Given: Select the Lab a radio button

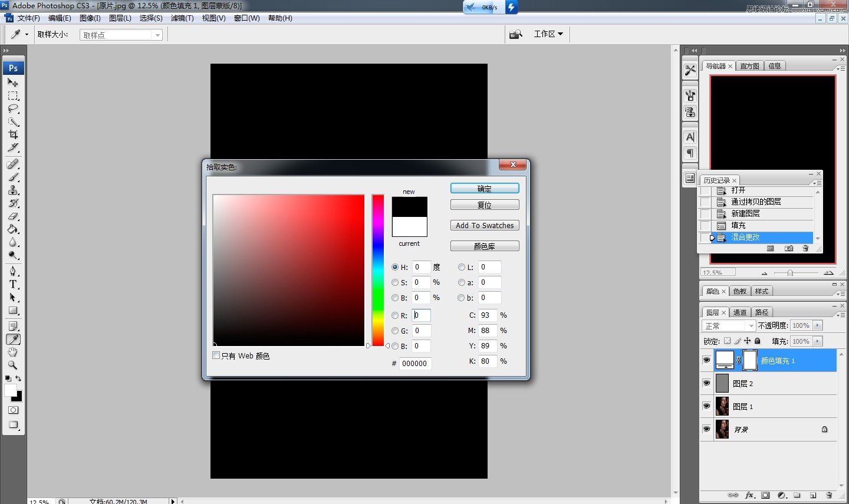Looking at the screenshot, I should (462, 282).
